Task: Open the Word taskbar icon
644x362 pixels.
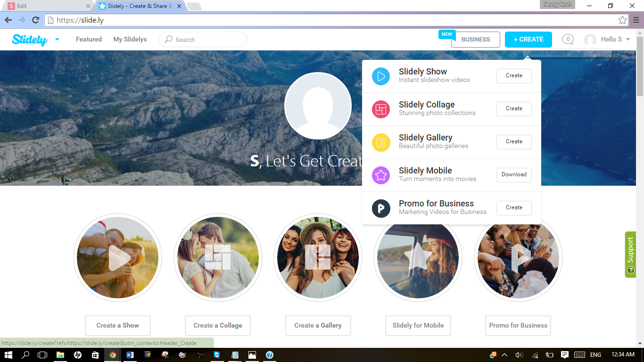Action: coord(130,355)
